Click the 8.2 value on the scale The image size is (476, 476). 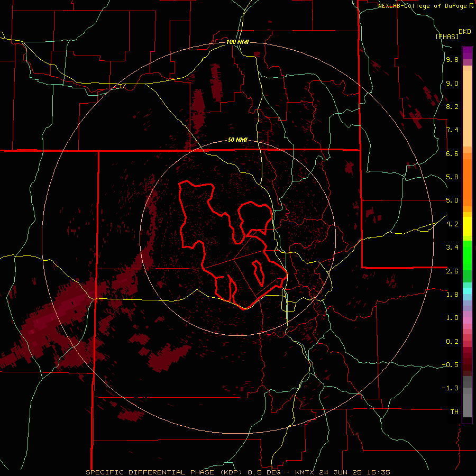[452, 106]
